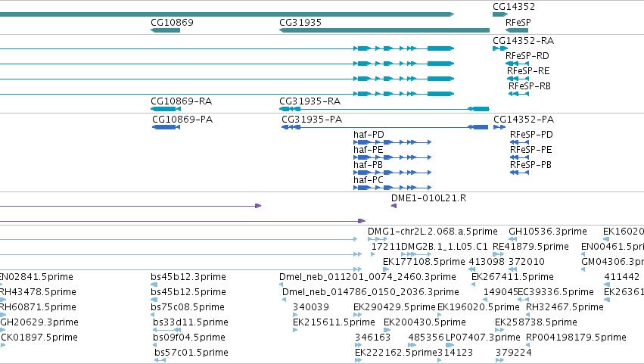Image resolution: width=644 pixels, height=364 pixels.
Task: Select the LP07407.3prime EST label
Action: click(x=483, y=338)
